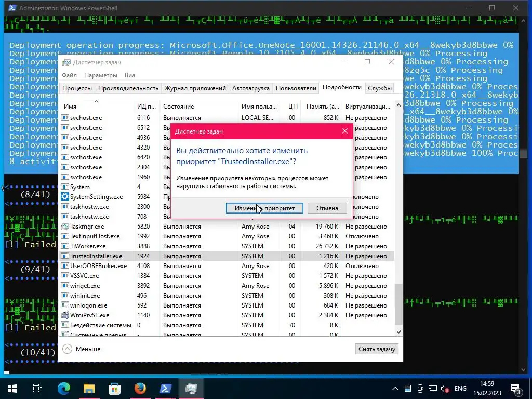The height and width of the screenshot is (399, 532).
Task: Click Отмена in priority dialog
Action: click(327, 208)
